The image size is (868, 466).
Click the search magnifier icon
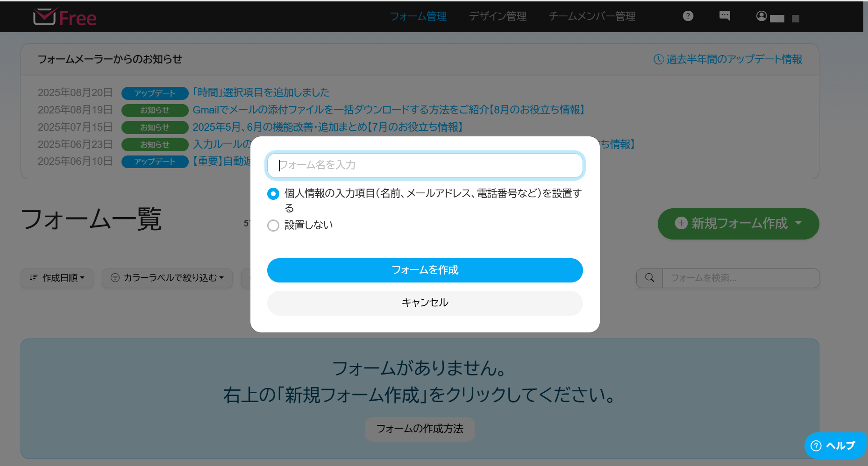click(x=649, y=278)
